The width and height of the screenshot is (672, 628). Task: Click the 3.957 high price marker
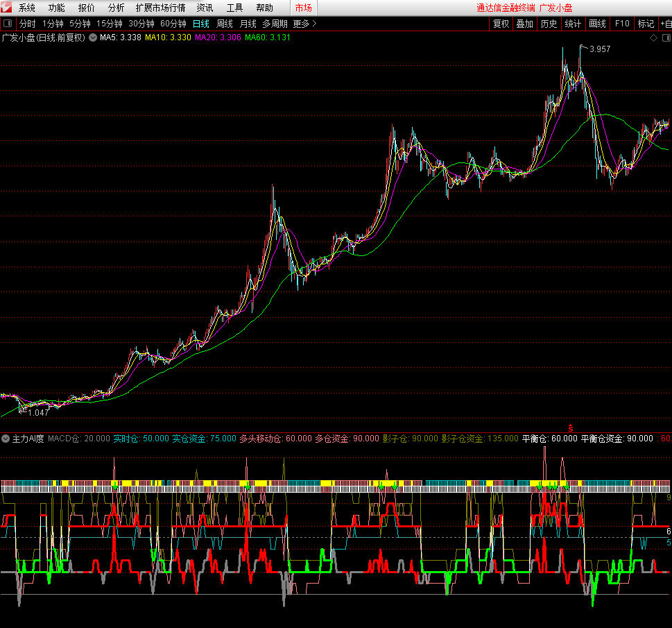(600, 49)
